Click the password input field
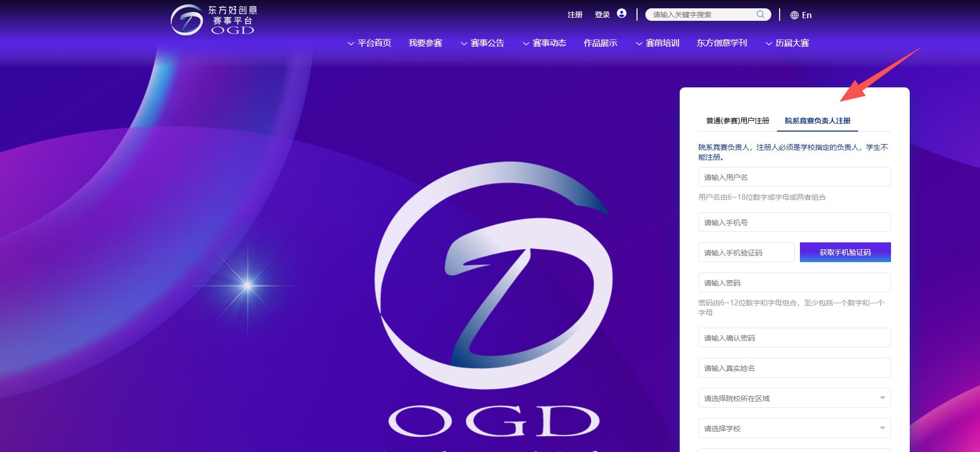Viewport: 980px width, 452px height. (795, 282)
